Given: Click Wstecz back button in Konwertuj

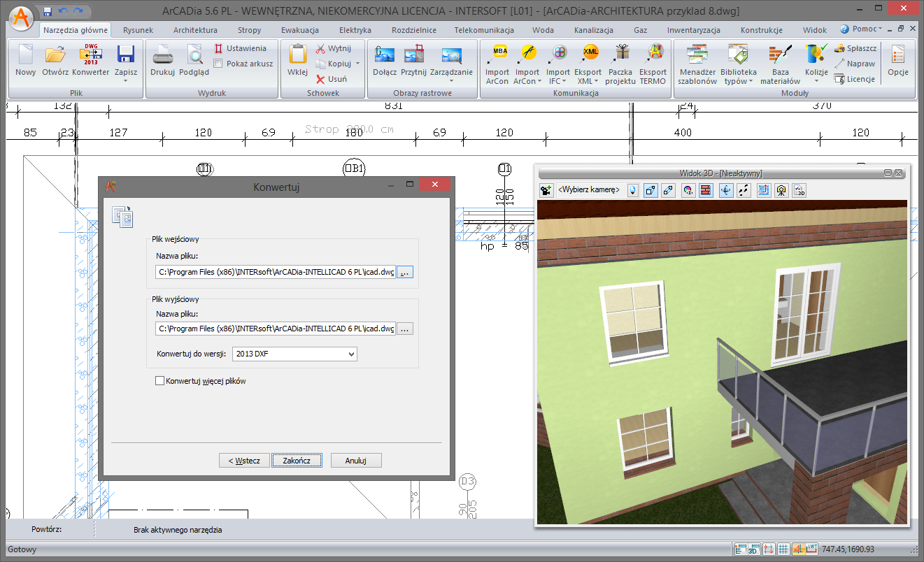Looking at the screenshot, I should click(x=244, y=461).
